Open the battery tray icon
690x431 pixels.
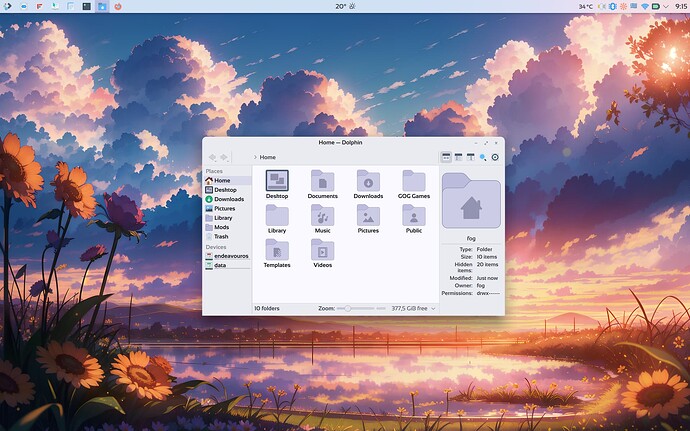656,6
